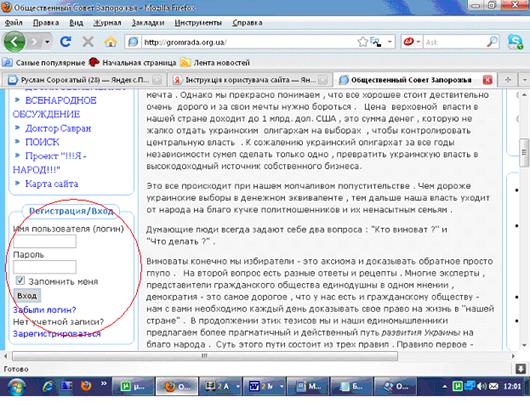Open the back/forward history dropdown arrow
Screen dimensions: 530x408
tap(47, 42)
